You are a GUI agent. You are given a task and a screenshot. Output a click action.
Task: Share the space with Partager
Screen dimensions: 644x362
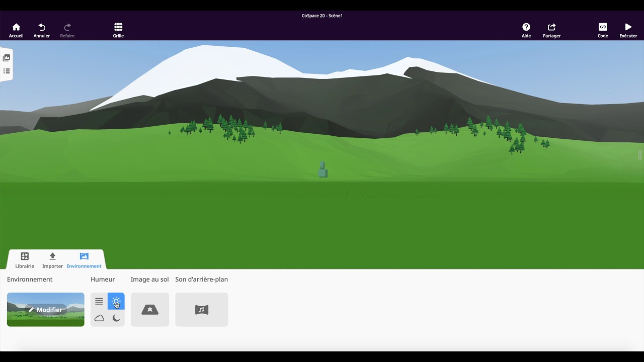pyautogui.click(x=552, y=30)
